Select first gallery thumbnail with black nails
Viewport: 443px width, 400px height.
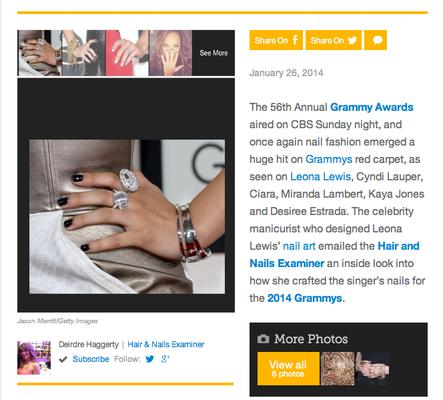[39, 53]
